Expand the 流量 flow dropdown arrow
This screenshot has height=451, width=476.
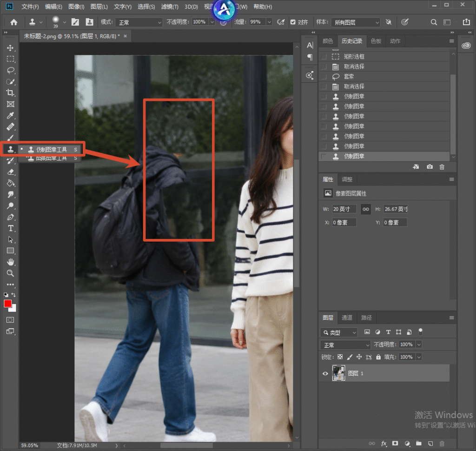(x=269, y=22)
